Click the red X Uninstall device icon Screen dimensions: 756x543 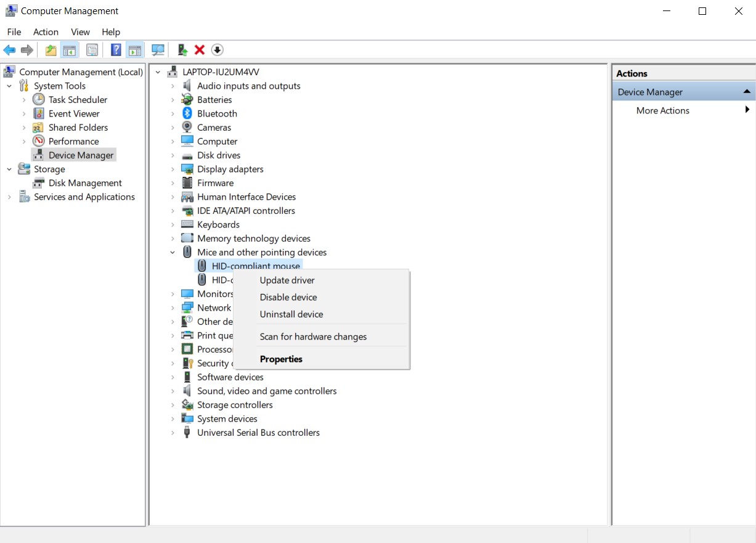(x=200, y=50)
